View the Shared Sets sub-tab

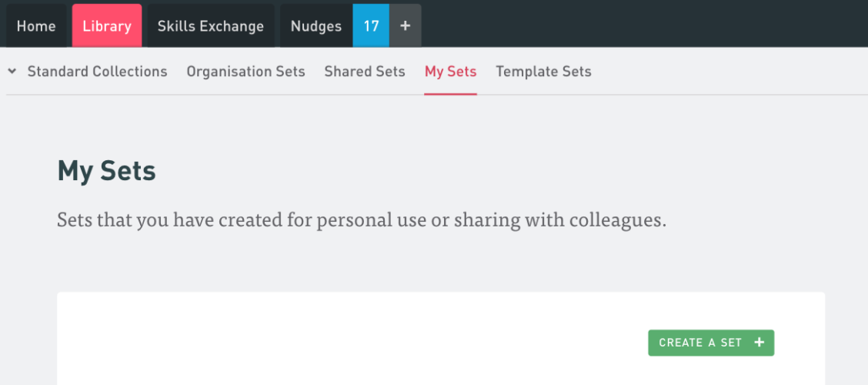pyautogui.click(x=365, y=72)
